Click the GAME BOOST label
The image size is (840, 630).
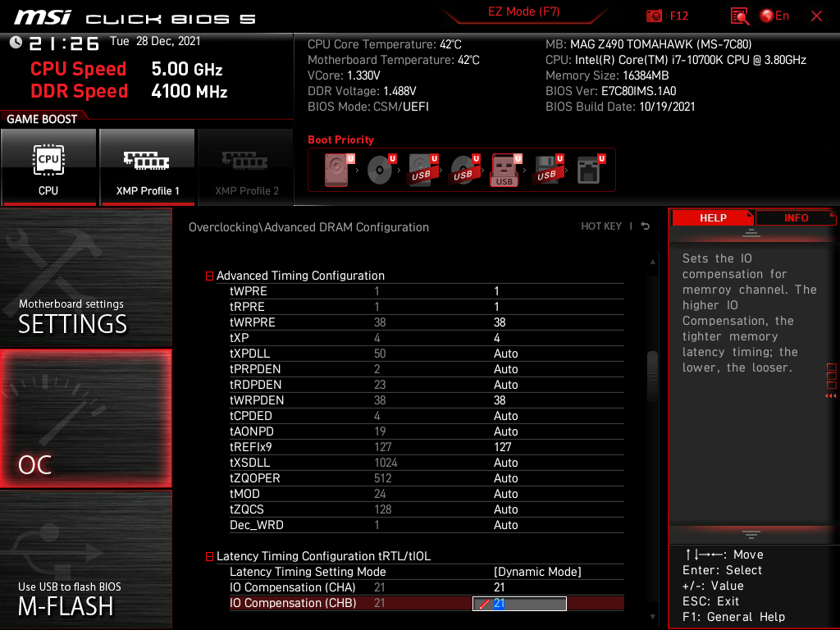(x=42, y=119)
